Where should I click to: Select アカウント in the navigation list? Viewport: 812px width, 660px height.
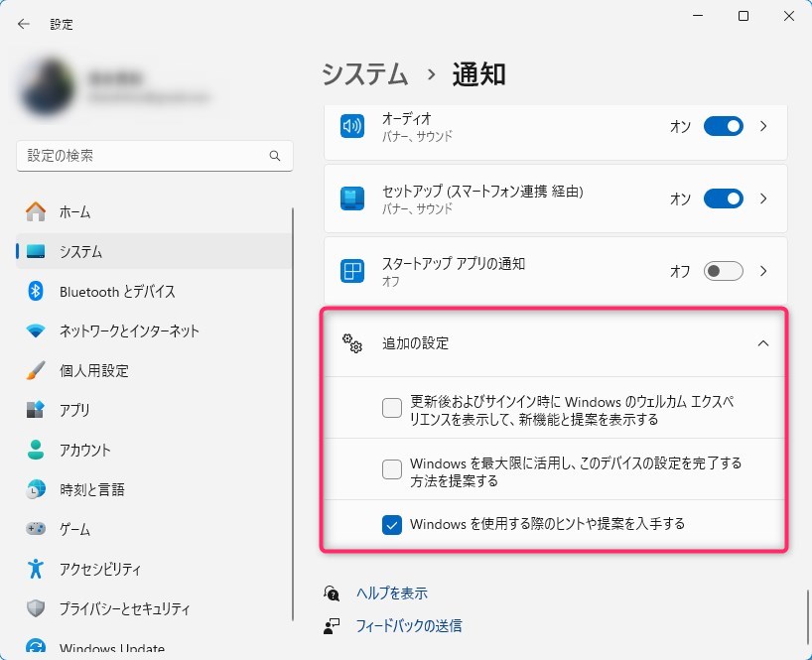(84, 451)
